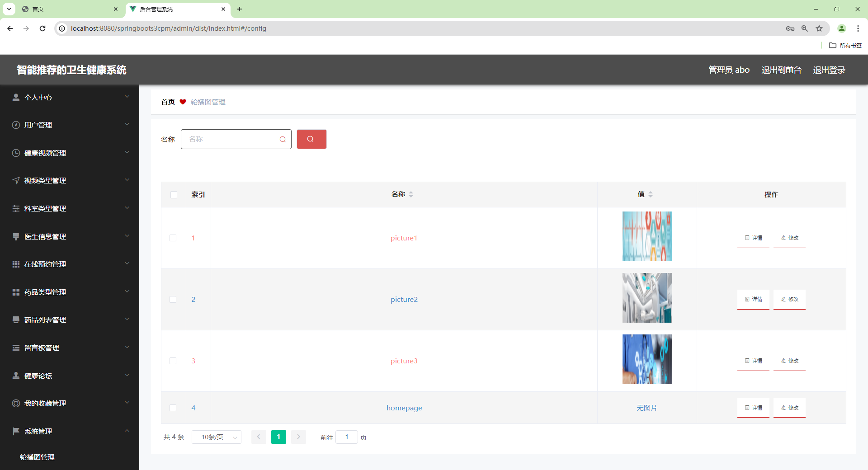Check the select-all checkbox in table header
This screenshot has height=470, width=868.
(174, 194)
